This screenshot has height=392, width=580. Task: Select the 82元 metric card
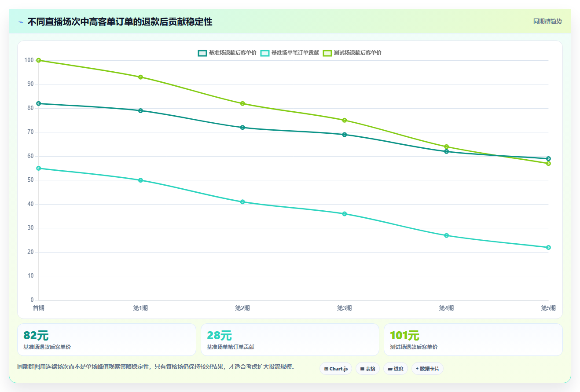point(106,340)
